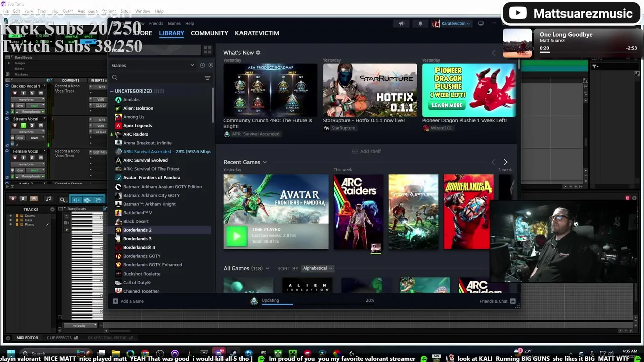Open the Alphabetical sort-by dropdown
Viewport: 644px width, 362px height.
coord(317,268)
